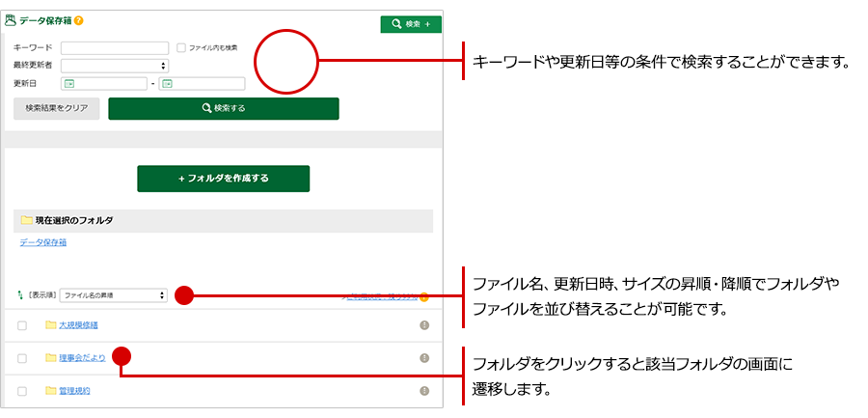868x418 pixels.
Task: Click the folder icon next to 大規模修繕
Action: click(50, 325)
